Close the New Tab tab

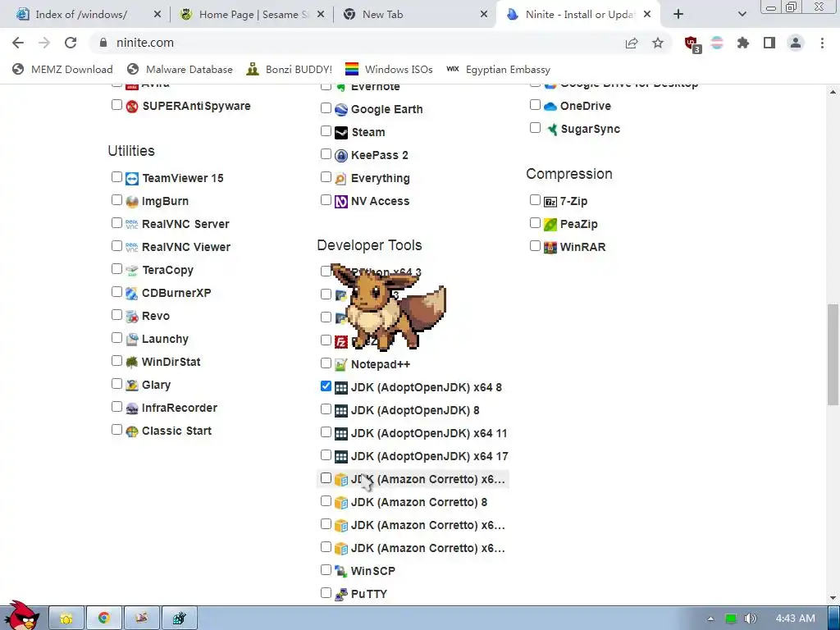click(x=484, y=15)
